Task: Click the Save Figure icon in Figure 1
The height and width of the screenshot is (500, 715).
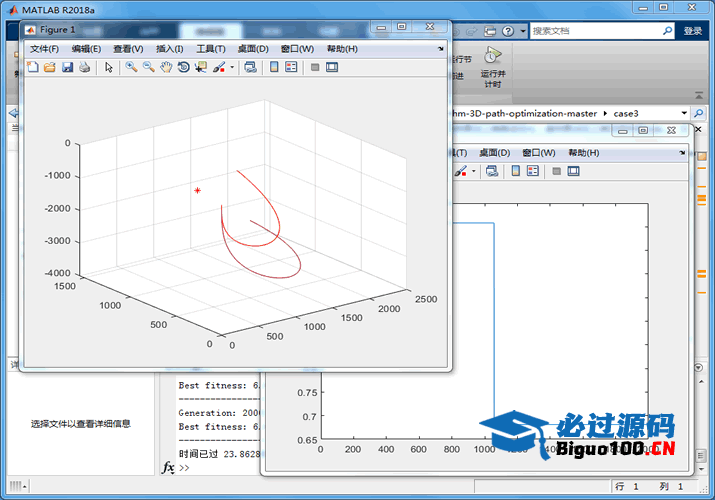Action: pyautogui.click(x=67, y=67)
